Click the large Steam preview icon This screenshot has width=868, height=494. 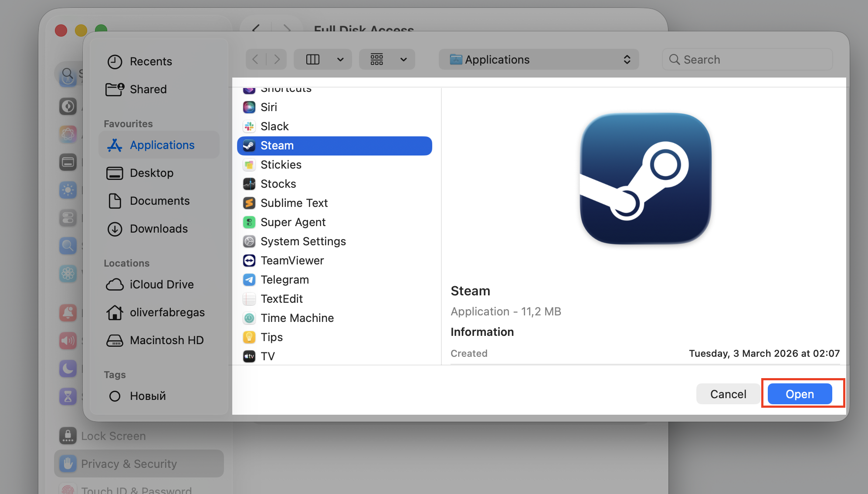tap(645, 179)
